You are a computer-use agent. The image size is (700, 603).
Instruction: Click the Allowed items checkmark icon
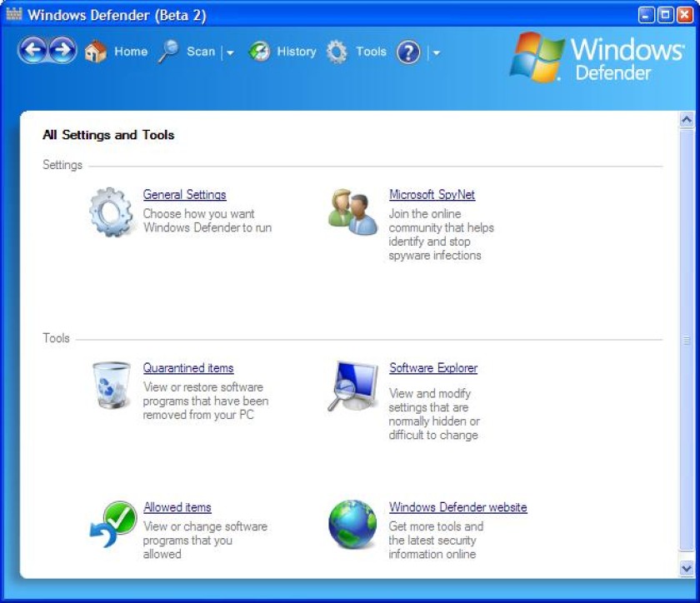click(x=113, y=524)
